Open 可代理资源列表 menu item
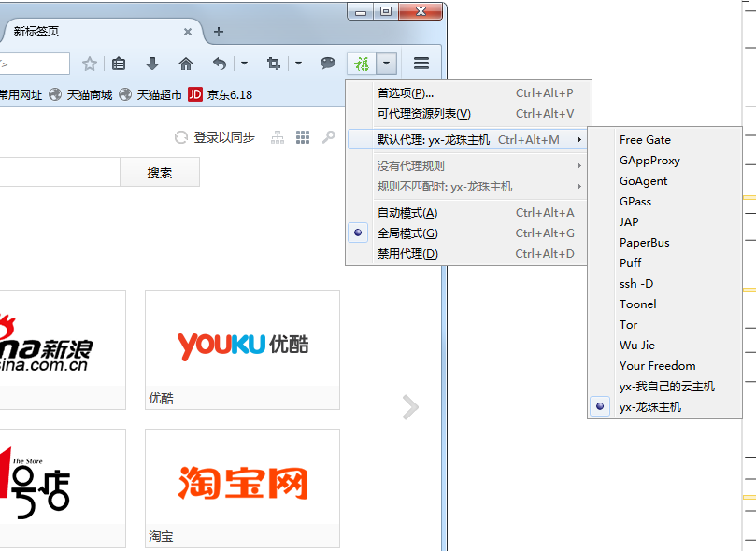Image resolution: width=756 pixels, height=551 pixels. click(466, 114)
